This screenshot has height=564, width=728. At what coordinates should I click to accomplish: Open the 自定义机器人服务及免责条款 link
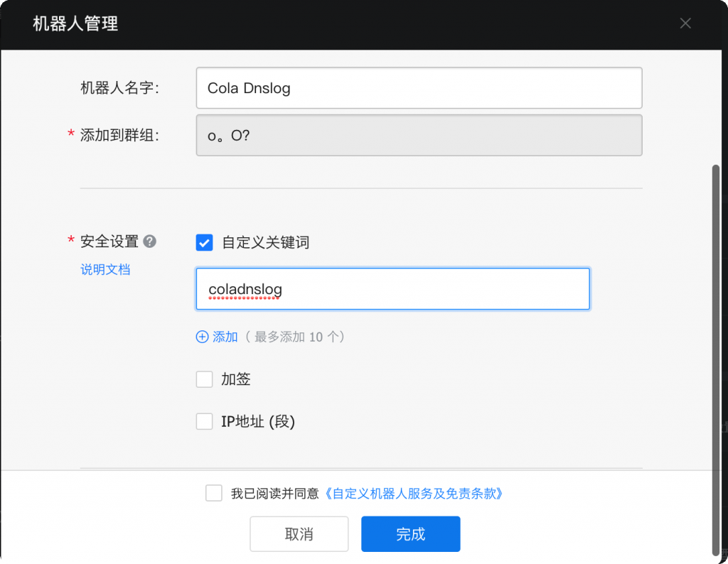click(413, 493)
